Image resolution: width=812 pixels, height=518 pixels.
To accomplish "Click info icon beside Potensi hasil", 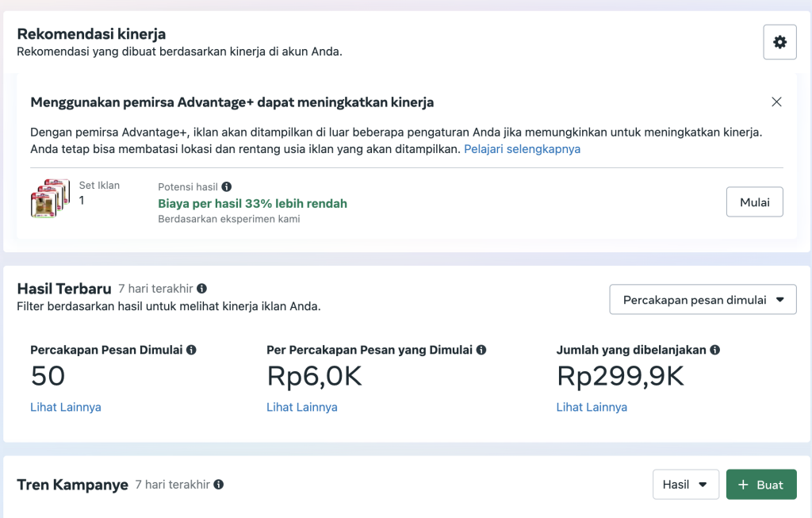I will (227, 187).
